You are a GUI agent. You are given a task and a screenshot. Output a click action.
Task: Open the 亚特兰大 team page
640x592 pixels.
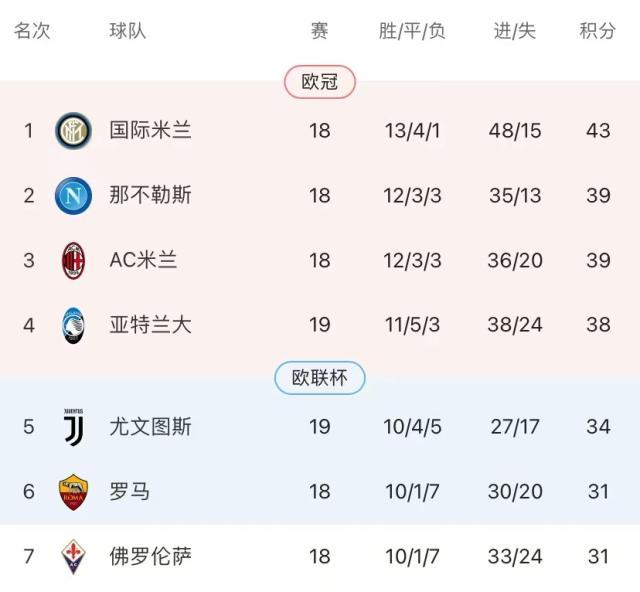(150, 325)
